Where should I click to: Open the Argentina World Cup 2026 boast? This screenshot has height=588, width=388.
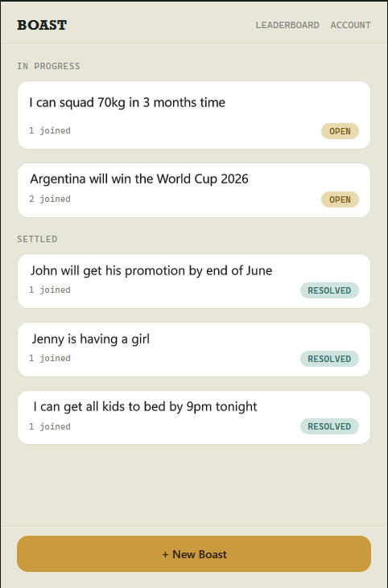(194, 190)
